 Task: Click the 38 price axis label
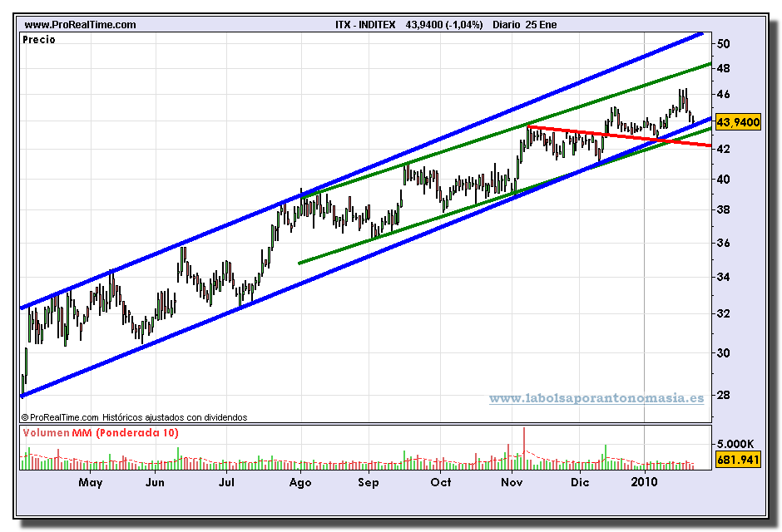point(723,209)
